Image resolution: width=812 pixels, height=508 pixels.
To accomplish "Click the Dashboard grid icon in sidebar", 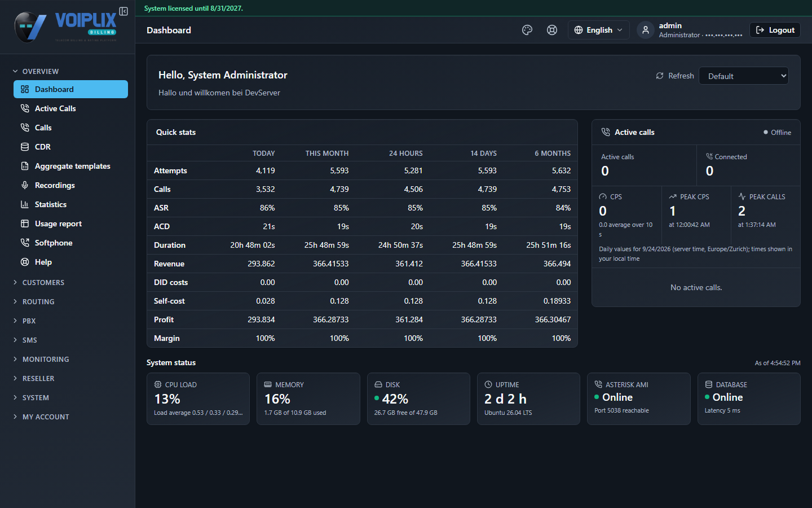I will tap(25, 89).
